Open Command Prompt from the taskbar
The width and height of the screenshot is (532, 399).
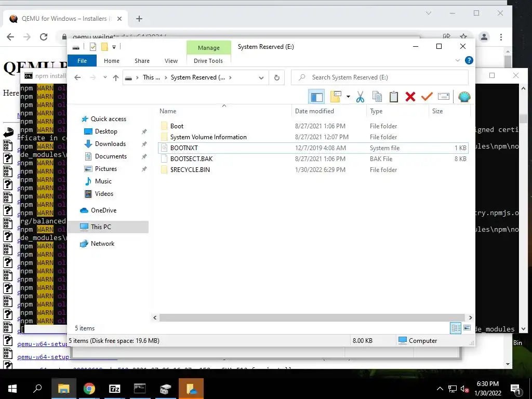click(140, 389)
